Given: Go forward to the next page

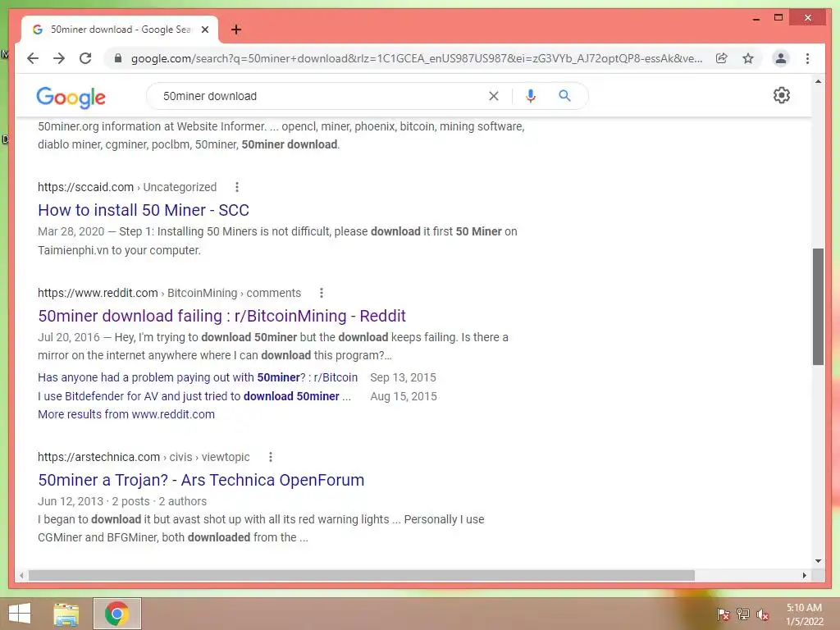Looking at the screenshot, I should 59,58.
